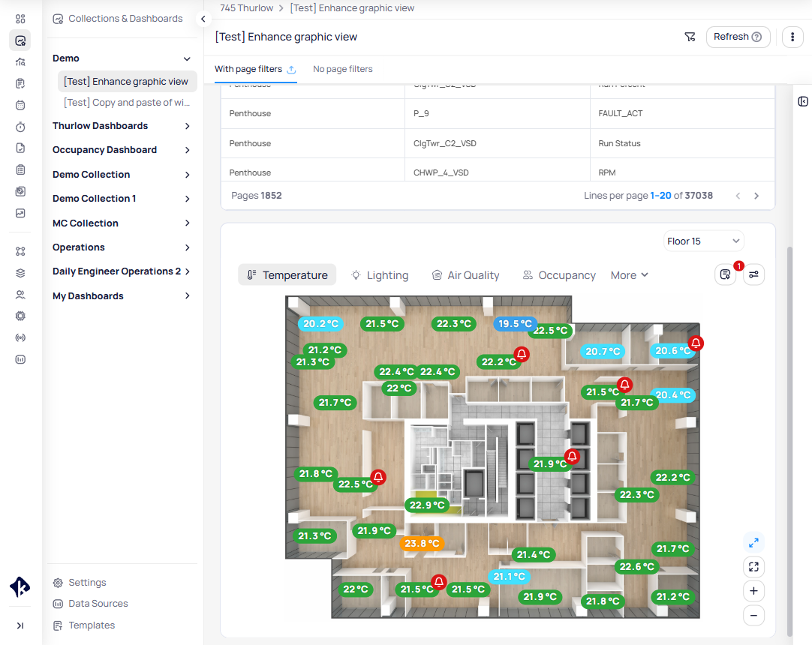This screenshot has height=645, width=812.
Task: Expand the More layers menu
Action: click(629, 275)
